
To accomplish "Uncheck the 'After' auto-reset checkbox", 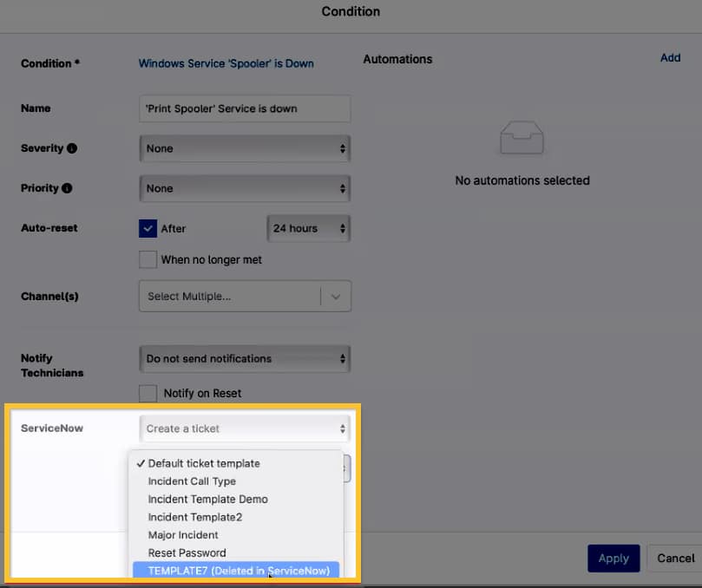I will [148, 228].
